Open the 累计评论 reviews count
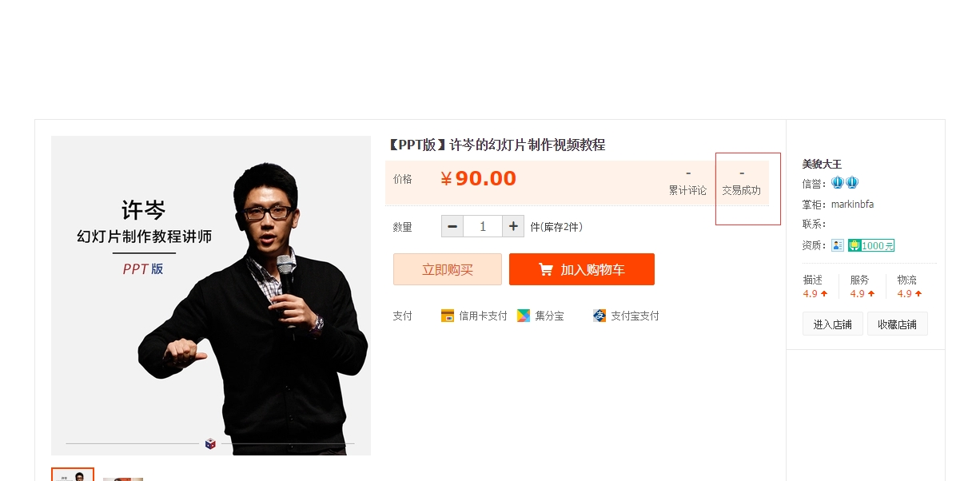This screenshot has width=980, height=481. (688, 183)
